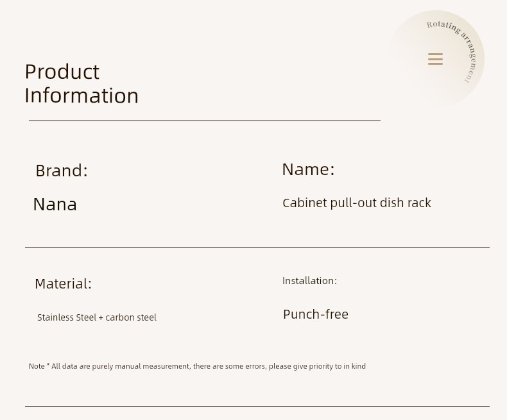Click the word 'Rotating' on the badge
This screenshot has height=420, width=507.
coord(443,26)
